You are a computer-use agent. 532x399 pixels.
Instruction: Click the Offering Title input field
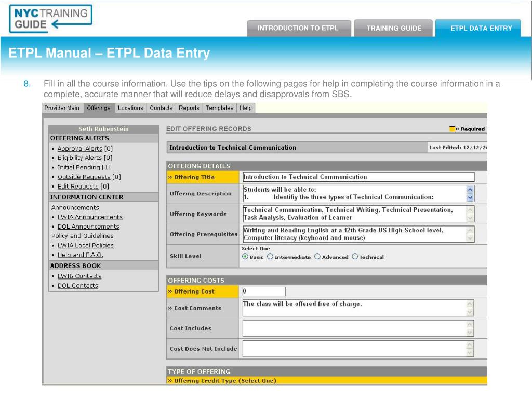coord(358,177)
